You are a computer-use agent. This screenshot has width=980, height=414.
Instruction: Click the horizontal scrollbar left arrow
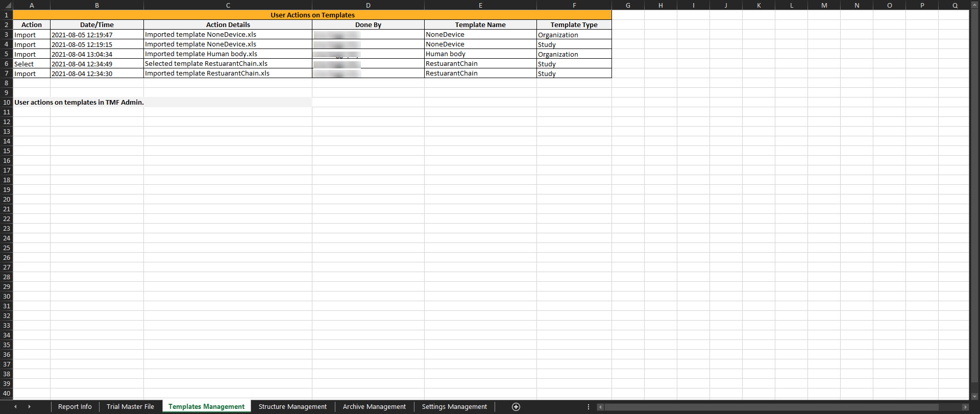(x=601, y=407)
